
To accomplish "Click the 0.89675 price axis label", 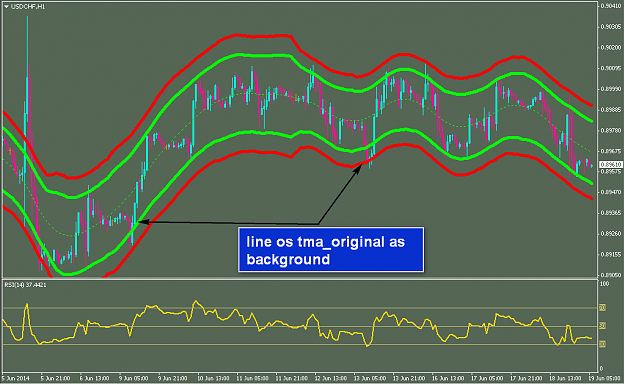I will pyautogui.click(x=611, y=151).
